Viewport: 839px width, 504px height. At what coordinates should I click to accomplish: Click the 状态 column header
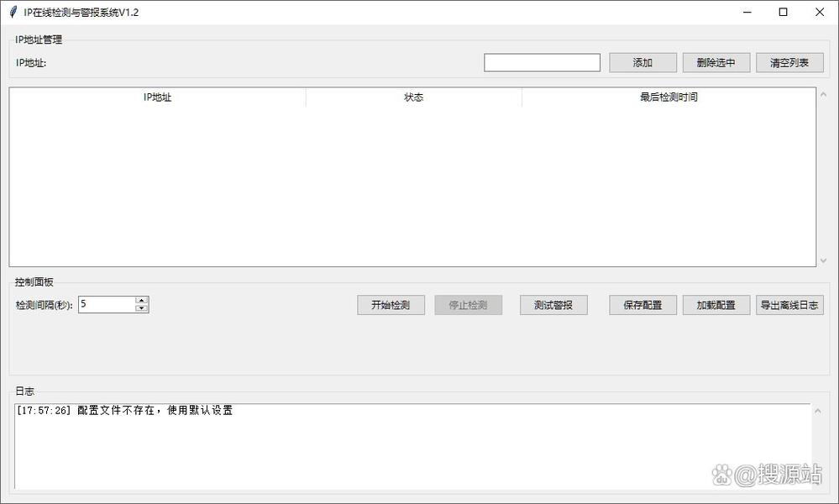click(x=414, y=97)
